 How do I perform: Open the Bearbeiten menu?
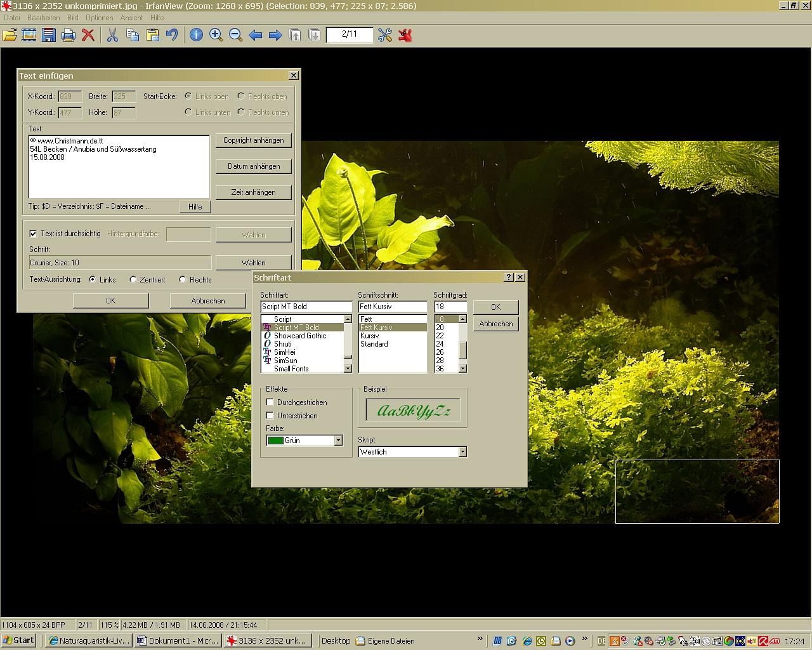click(43, 18)
